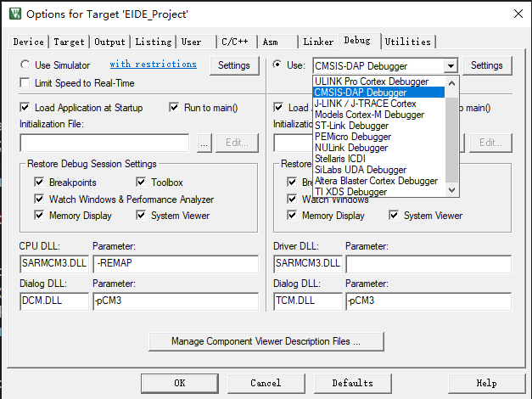Click the dropdown list scrollbar thumb
The image size is (532, 399).
point(451,139)
